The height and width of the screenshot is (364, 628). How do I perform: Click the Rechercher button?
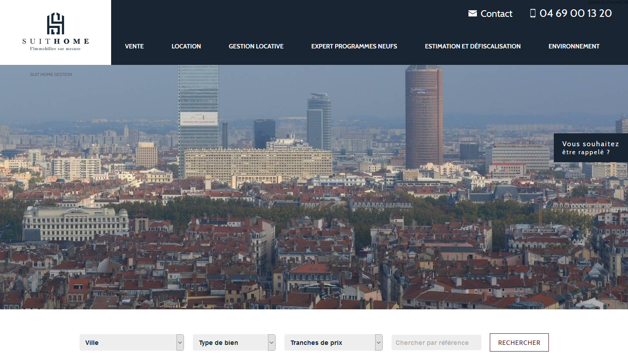coord(519,343)
